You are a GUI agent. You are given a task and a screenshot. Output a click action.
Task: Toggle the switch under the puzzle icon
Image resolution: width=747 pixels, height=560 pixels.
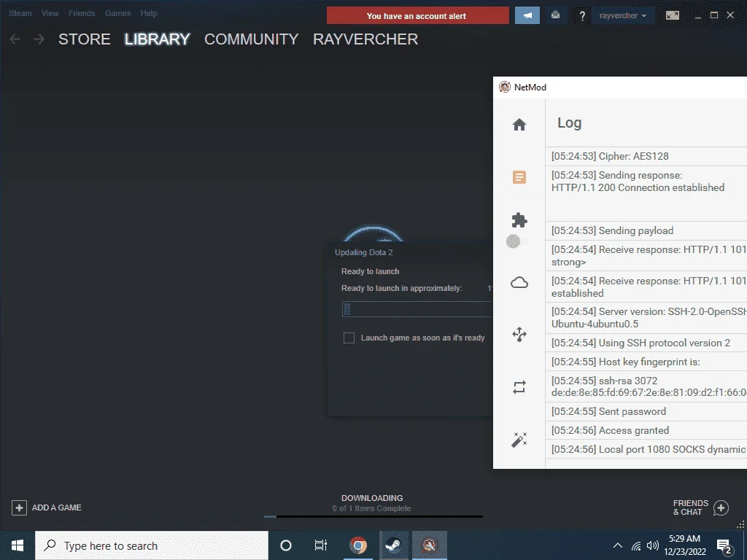517,241
